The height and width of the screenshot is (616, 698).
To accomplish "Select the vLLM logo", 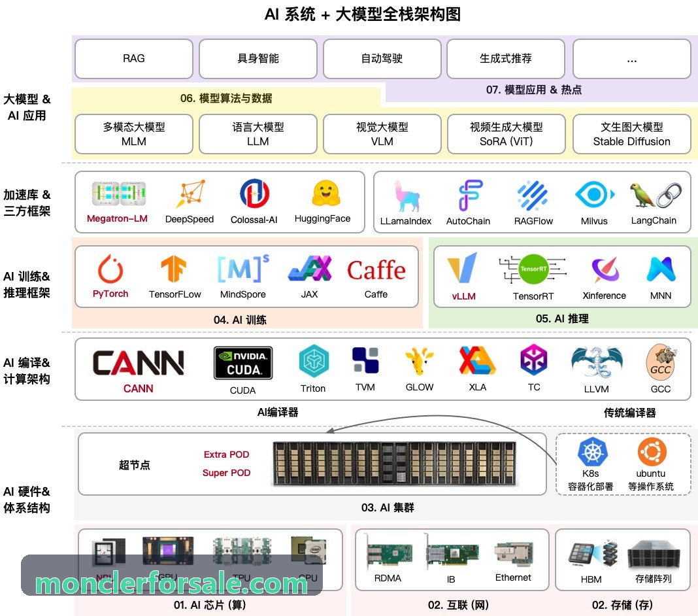I will pos(463,267).
